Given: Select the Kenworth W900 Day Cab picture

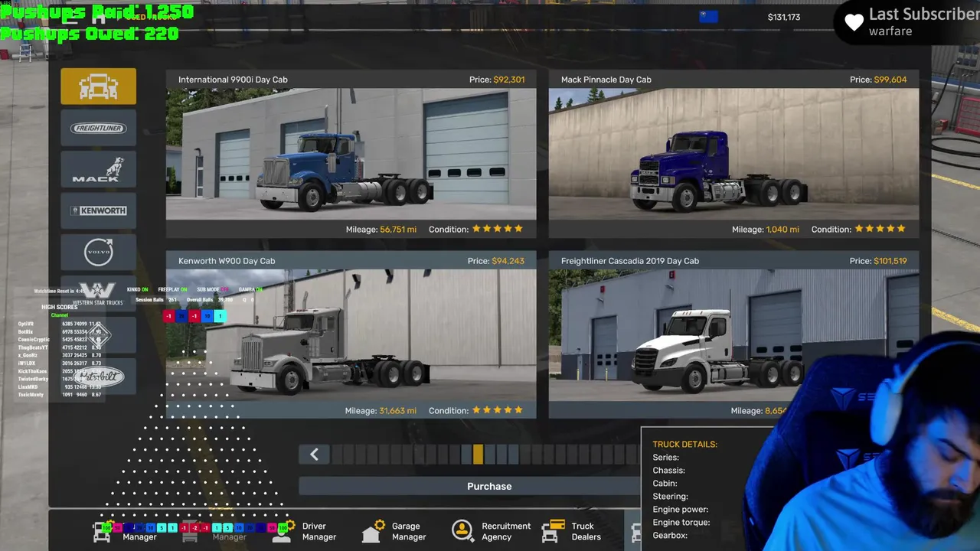Looking at the screenshot, I should [351, 335].
